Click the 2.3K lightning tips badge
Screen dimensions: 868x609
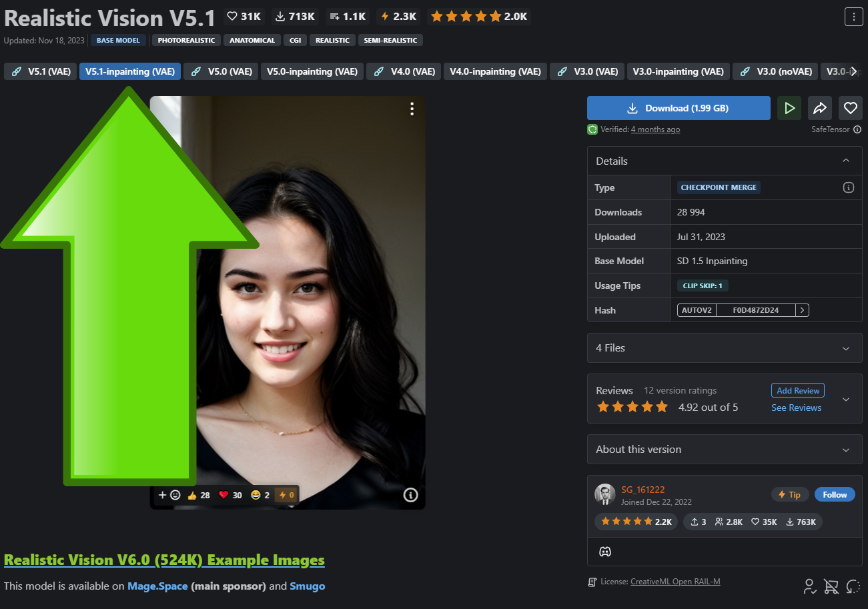pos(399,16)
